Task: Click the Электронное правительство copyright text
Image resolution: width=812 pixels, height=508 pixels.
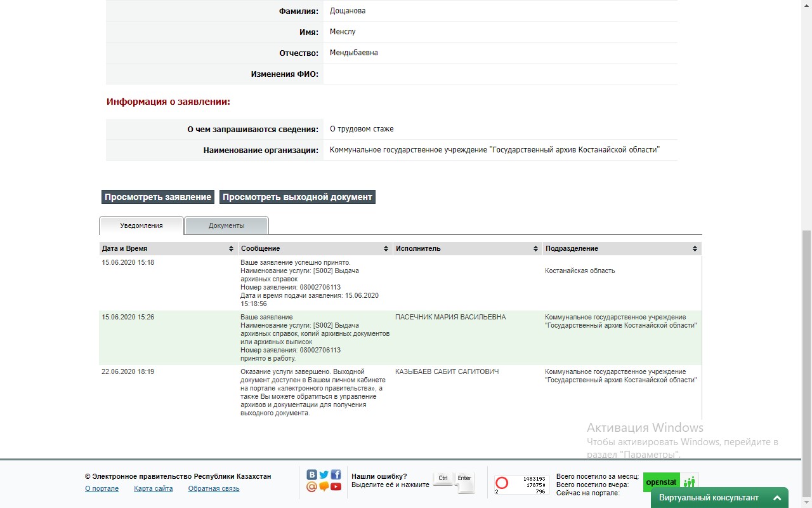Action: click(178, 476)
